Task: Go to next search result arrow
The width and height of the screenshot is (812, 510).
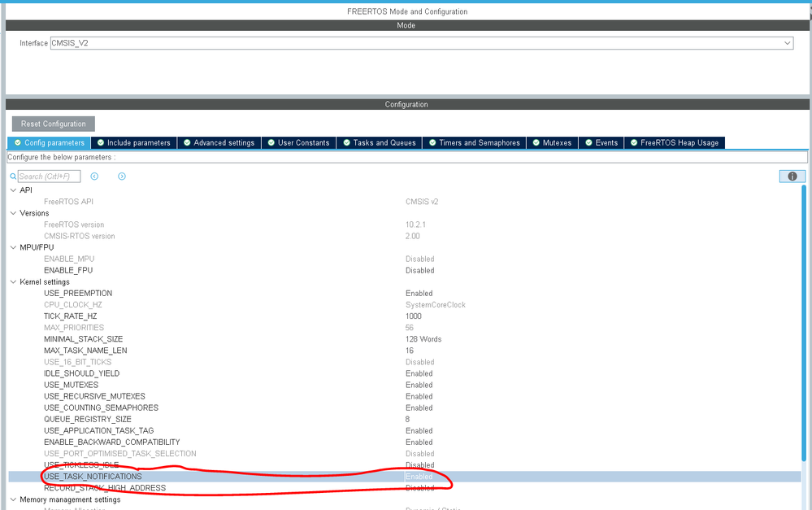Action: click(x=122, y=177)
